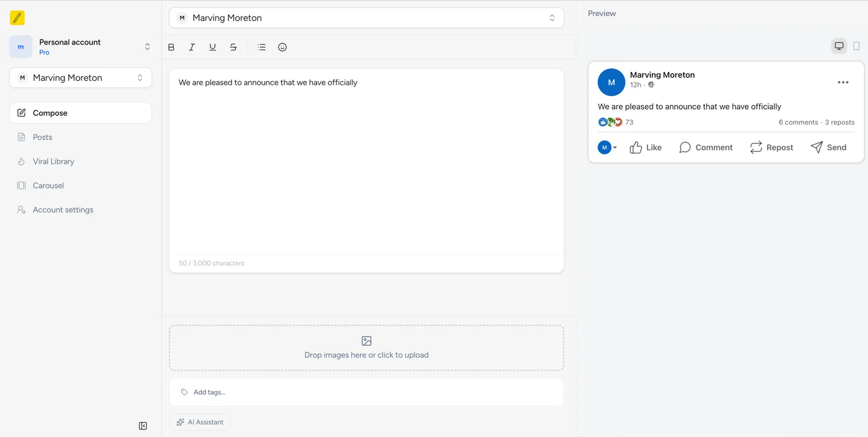This screenshot has width=868, height=437.
Task: Toggle underline formatting
Action: click(x=213, y=47)
